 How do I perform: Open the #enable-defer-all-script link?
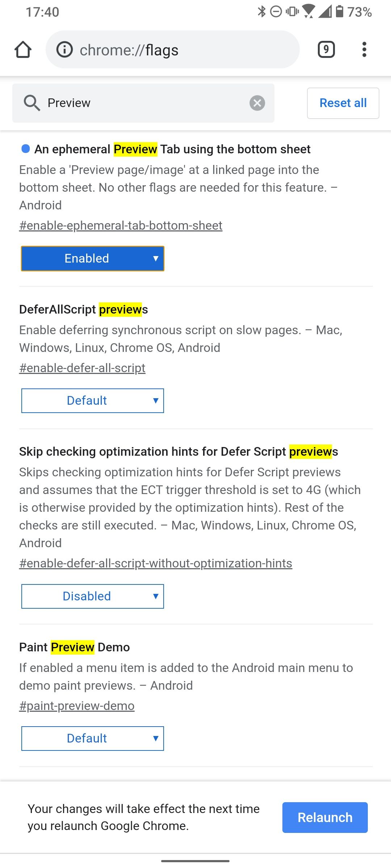[82, 367]
